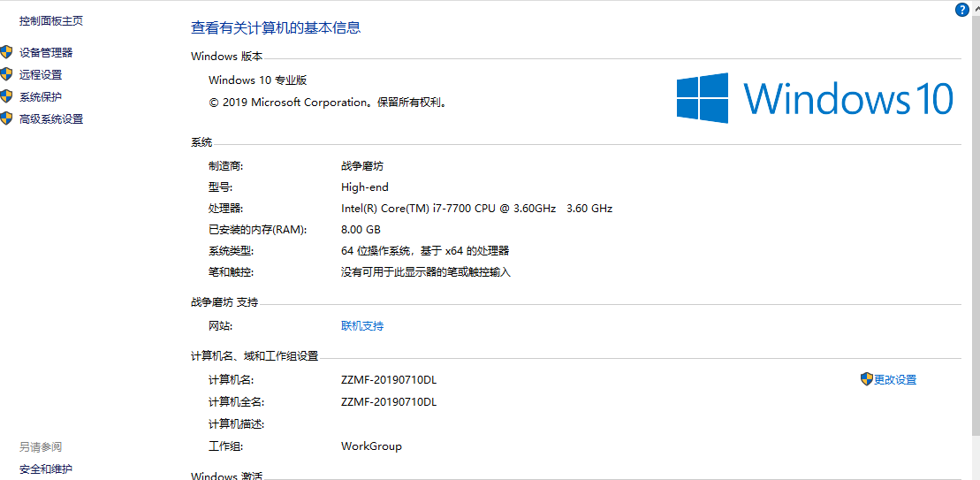This screenshot has height=480, width=980.
Task: Click 计算机名 value ZZMF-20190710DL
Action: (389, 379)
